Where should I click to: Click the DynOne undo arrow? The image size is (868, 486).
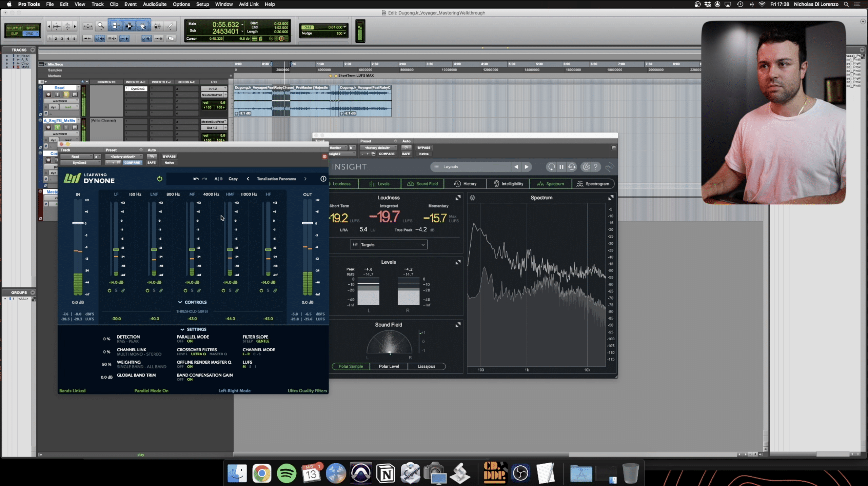196,179
